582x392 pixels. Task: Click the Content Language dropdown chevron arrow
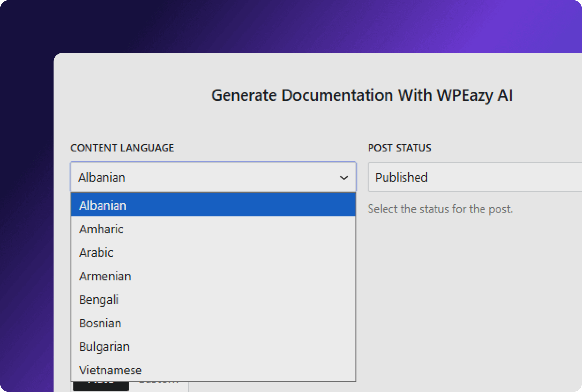344,178
